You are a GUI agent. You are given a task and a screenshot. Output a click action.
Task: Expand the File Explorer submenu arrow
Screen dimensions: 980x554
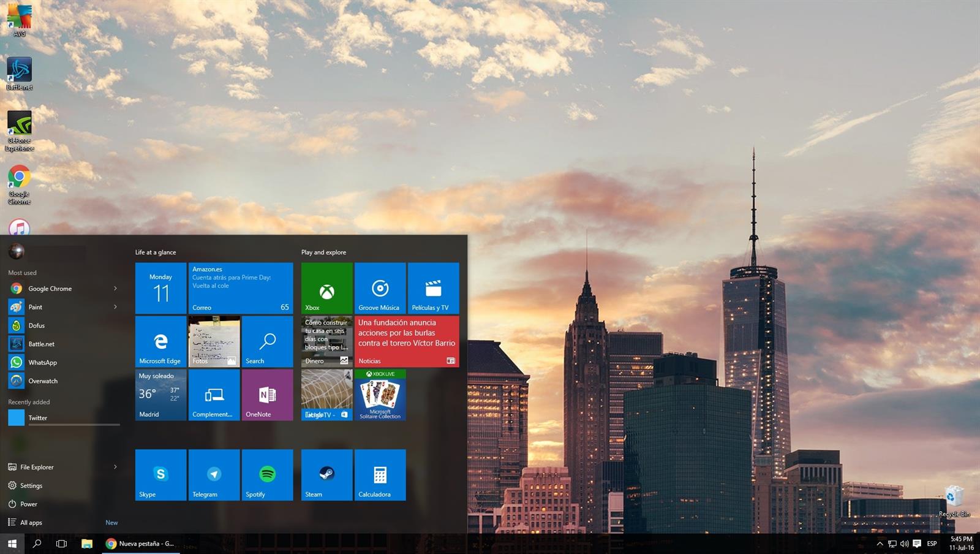pos(115,467)
